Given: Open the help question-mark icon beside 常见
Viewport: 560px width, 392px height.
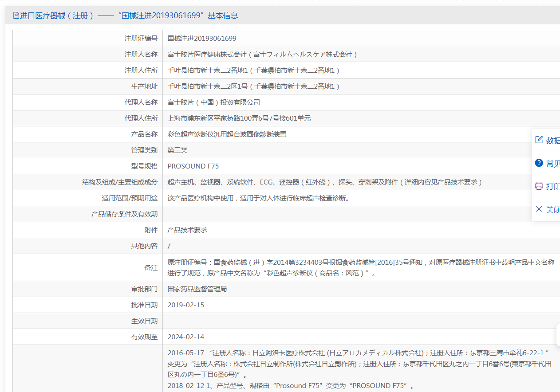Looking at the screenshot, I should click(539, 163).
